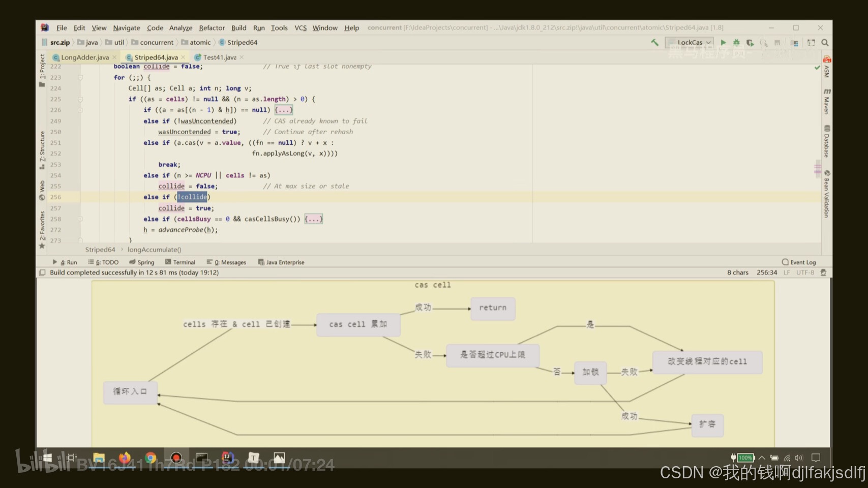Select longAccumulate in the breadcrumb bar
Screen dimensions: 868x488
pyautogui.click(x=154, y=249)
